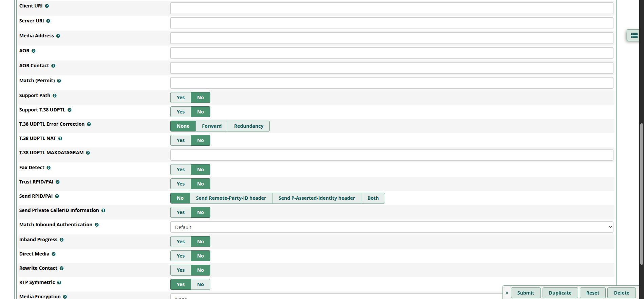Click into the AOR Contact text field
This screenshot has height=299, width=644.
point(392,68)
